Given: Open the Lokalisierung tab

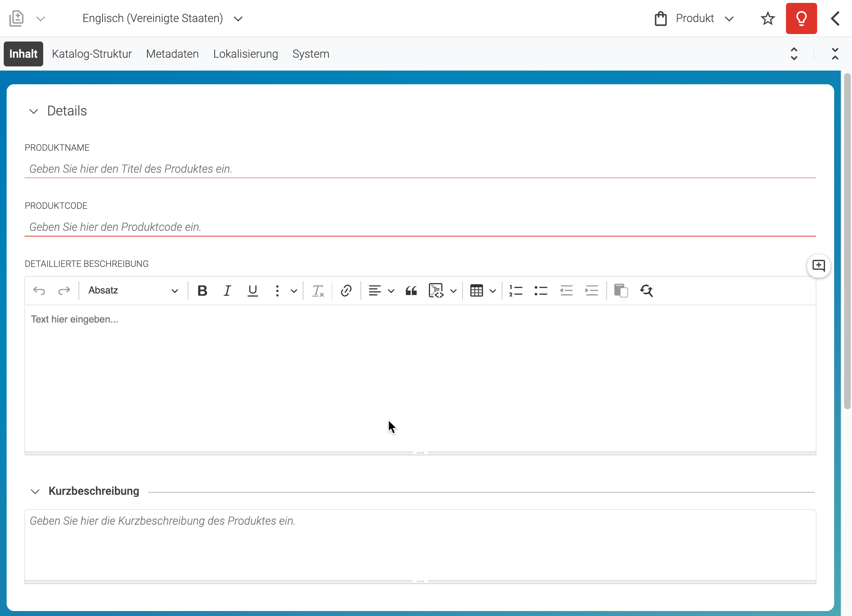Looking at the screenshot, I should tap(245, 54).
